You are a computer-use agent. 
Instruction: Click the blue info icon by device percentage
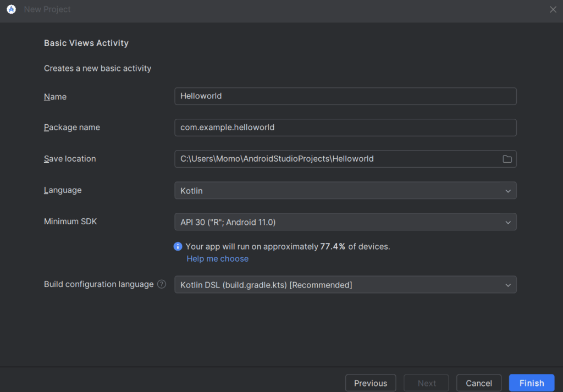(178, 246)
